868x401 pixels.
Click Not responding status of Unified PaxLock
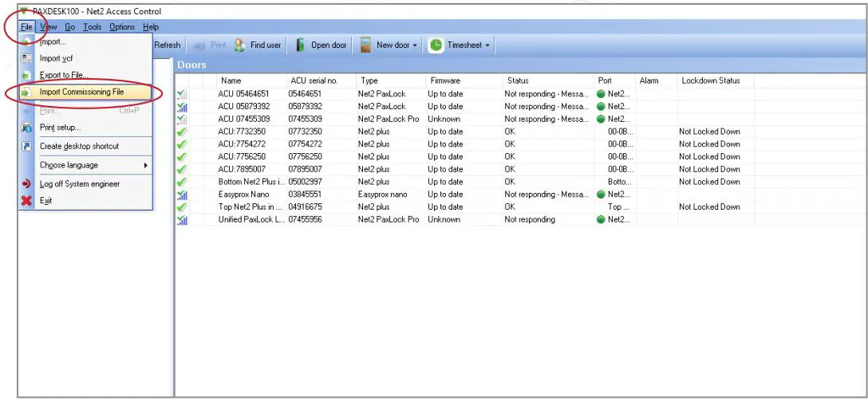(x=530, y=219)
